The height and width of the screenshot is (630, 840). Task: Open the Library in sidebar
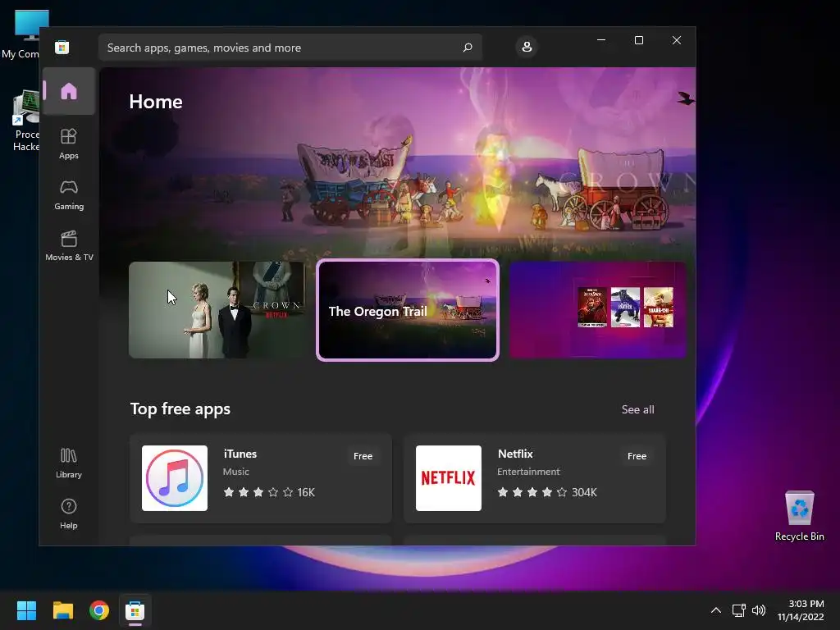pyautogui.click(x=69, y=463)
